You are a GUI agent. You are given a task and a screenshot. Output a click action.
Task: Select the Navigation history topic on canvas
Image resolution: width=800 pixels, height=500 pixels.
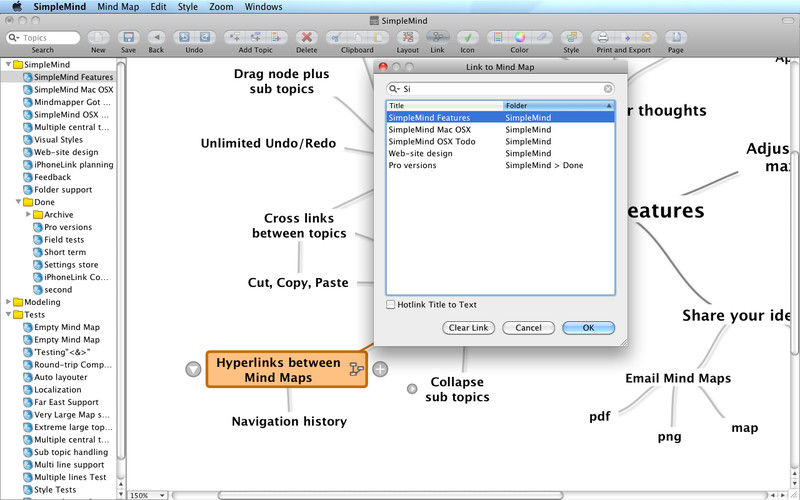[x=289, y=421]
